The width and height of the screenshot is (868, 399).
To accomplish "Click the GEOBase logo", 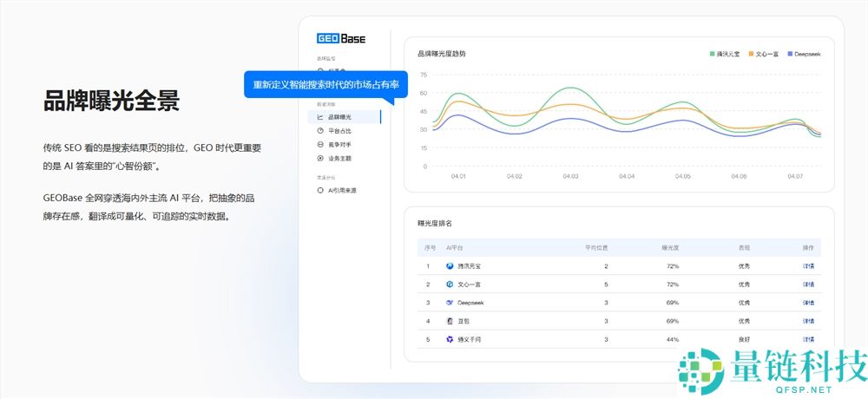I will pyautogui.click(x=341, y=39).
